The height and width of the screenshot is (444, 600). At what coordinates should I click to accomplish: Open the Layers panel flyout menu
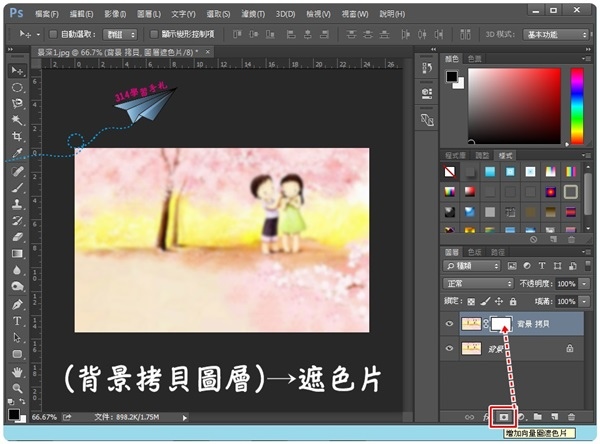pos(586,252)
